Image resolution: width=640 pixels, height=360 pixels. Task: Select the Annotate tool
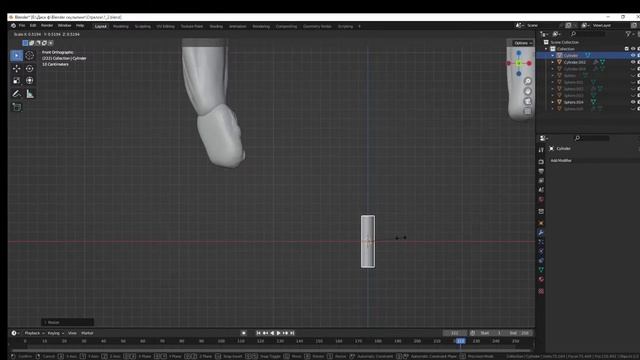click(16, 94)
